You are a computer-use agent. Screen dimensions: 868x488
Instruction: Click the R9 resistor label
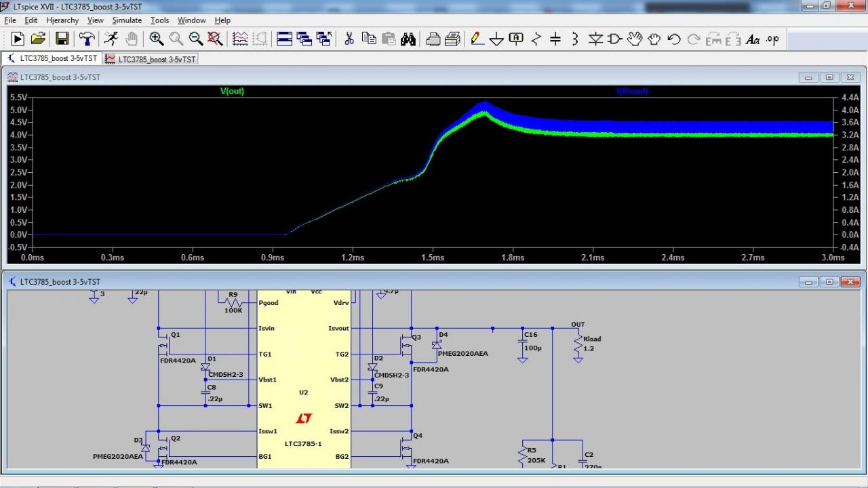pos(233,295)
